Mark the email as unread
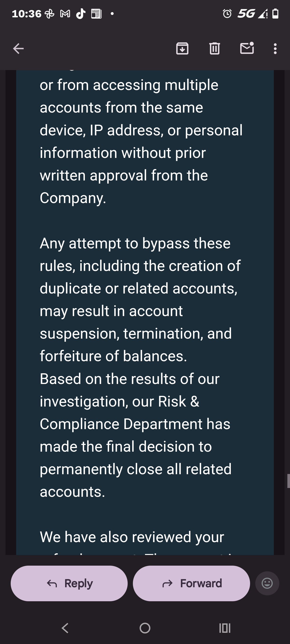The width and height of the screenshot is (290, 644). 247,48
